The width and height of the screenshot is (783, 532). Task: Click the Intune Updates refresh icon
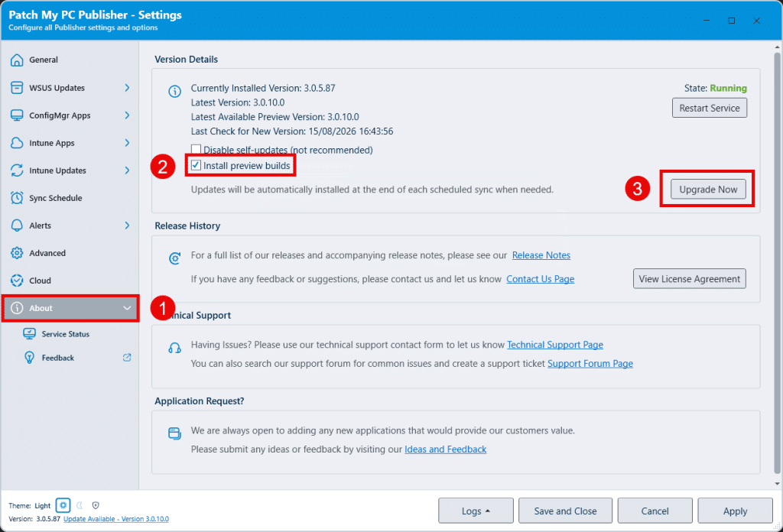(x=17, y=170)
